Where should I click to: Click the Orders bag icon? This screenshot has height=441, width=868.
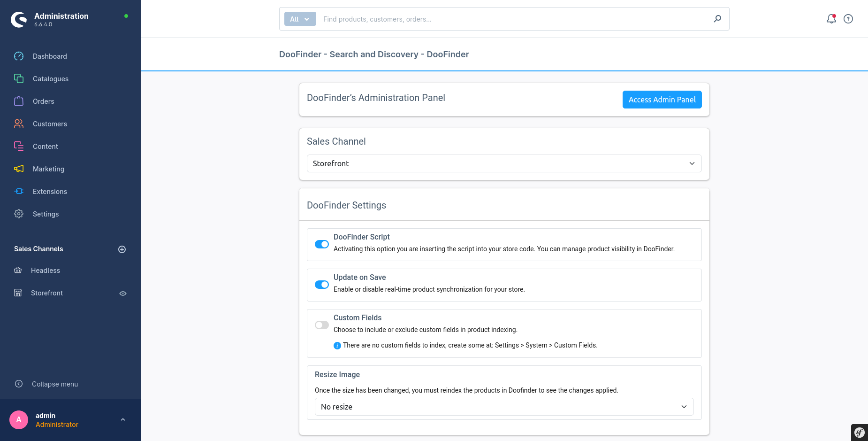pos(19,101)
